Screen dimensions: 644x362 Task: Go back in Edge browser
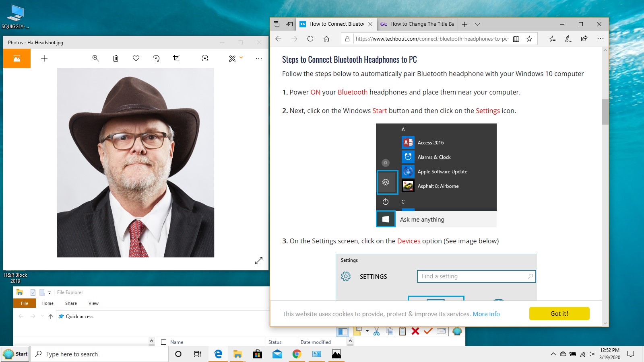(x=278, y=39)
